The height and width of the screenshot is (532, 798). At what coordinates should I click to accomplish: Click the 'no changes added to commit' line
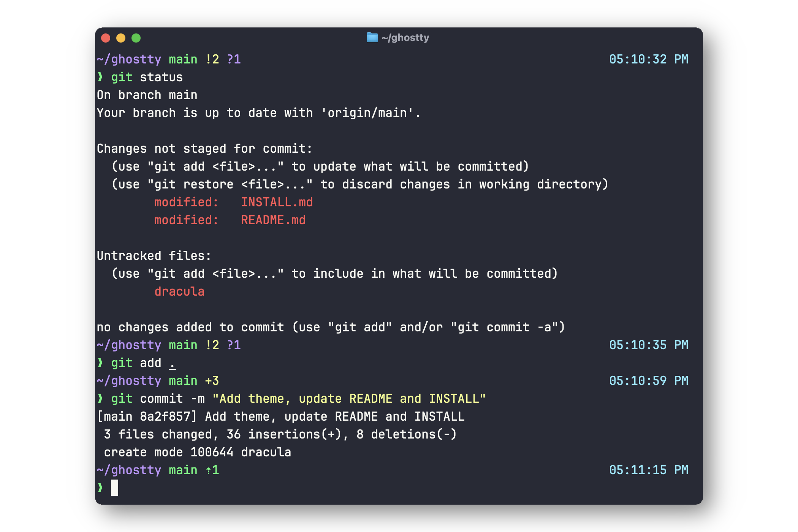click(x=331, y=327)
